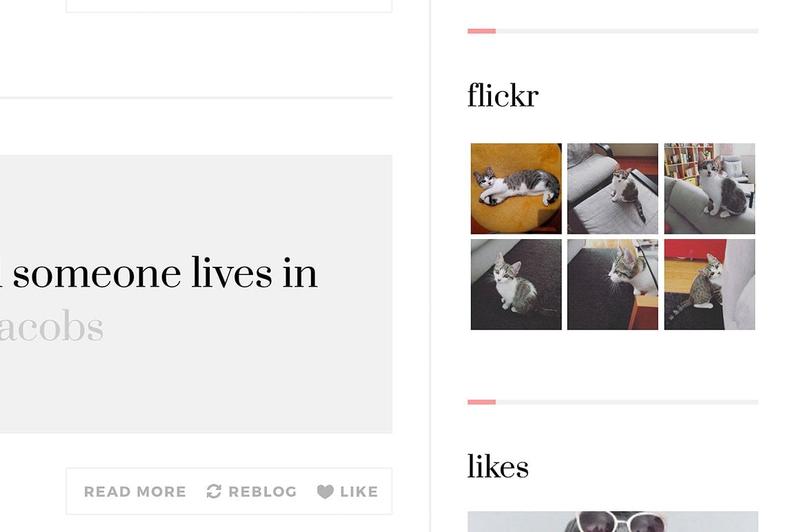Screen dimensions: 800x532
Task: Open cat on gray armchair photo
Action: [x=612, y=189]
